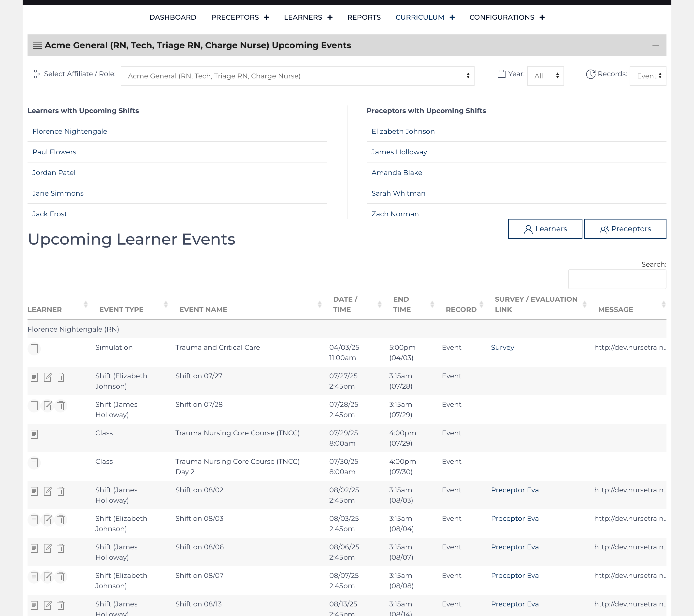This screenshot has width=694, height=616.
Task: Click the hamburger menu icon beside panel title
Action: tap(37, 45)
